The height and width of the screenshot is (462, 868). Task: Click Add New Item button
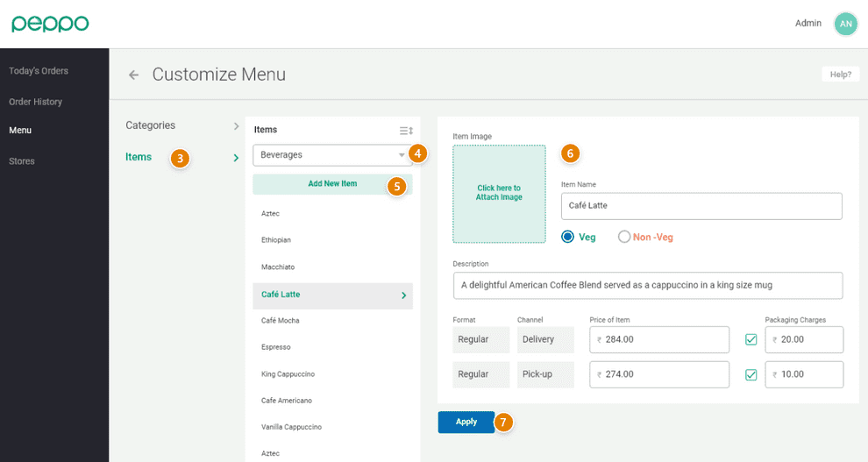(332, 184)
